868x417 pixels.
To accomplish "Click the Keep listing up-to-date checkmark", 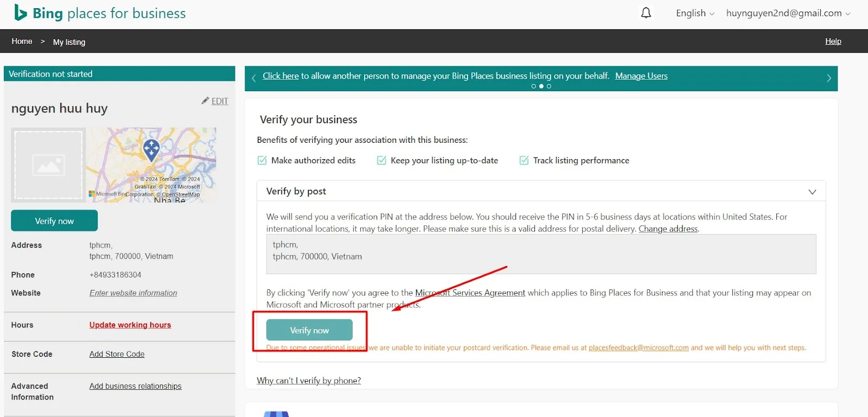I will (x=381, y=160).
